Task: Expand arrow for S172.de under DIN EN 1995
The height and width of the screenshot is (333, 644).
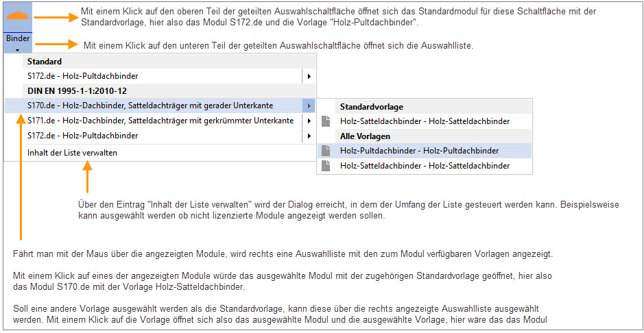Action: click(309, 135)
